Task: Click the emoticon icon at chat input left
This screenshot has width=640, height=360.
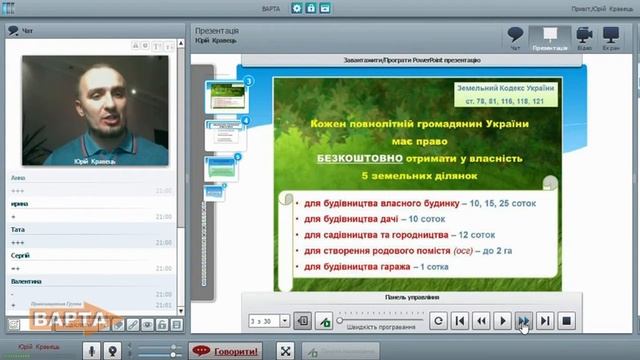Action: [14, 325]
